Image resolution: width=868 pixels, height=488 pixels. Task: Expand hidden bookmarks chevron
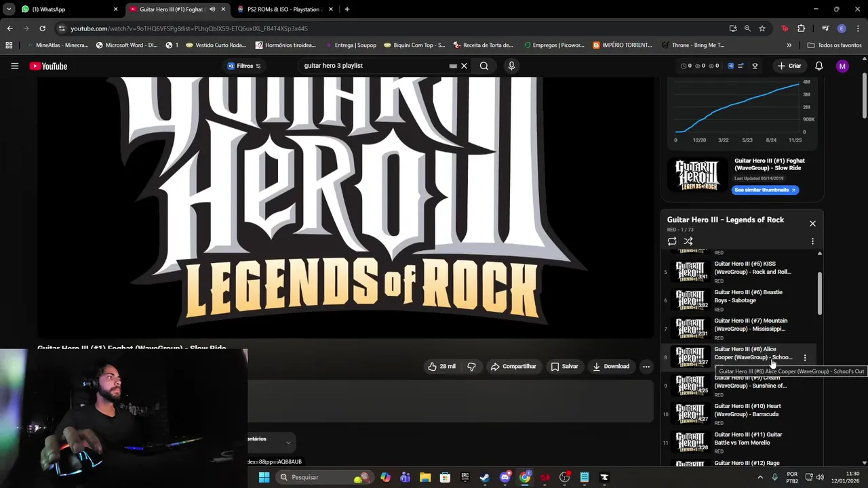[789, 45]
